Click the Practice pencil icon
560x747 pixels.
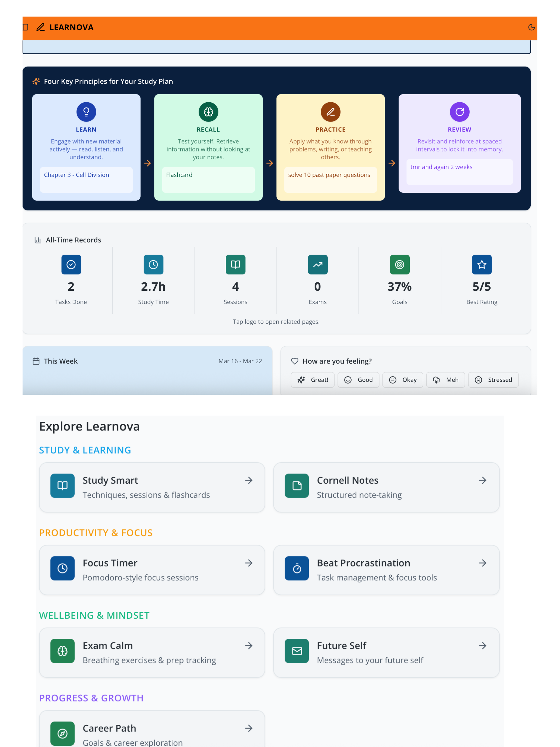[330, 112]
